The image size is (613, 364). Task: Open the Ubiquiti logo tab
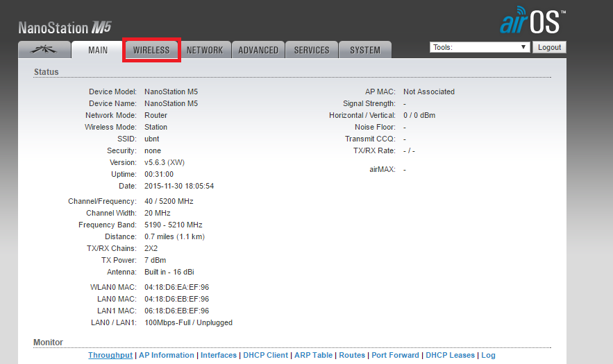coord(44,50)
